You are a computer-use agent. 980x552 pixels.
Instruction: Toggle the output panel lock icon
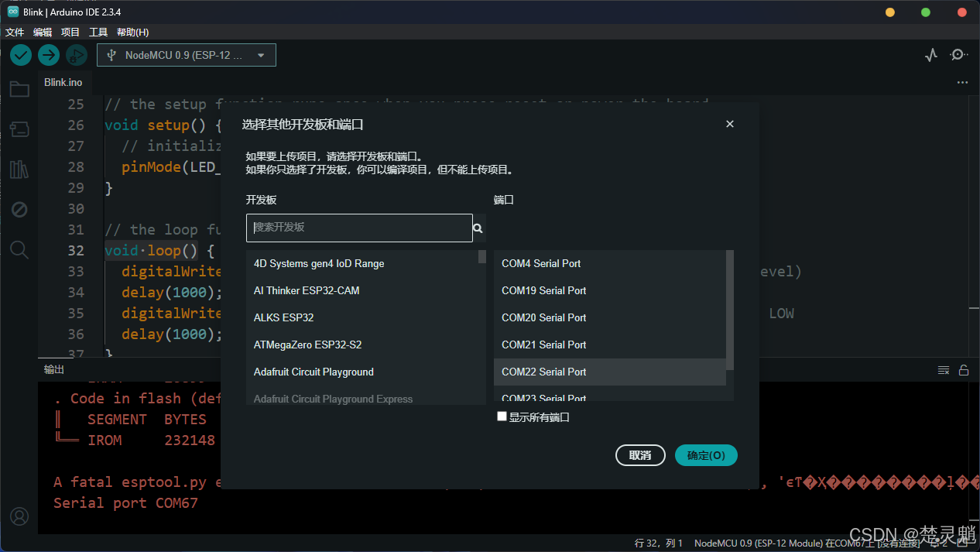click(964, 370)
